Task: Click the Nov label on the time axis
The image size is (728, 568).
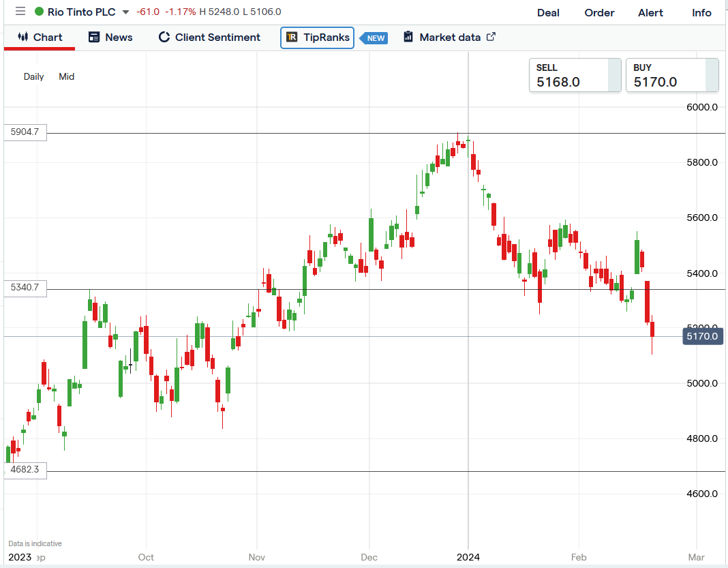Action: pos(257,557)
